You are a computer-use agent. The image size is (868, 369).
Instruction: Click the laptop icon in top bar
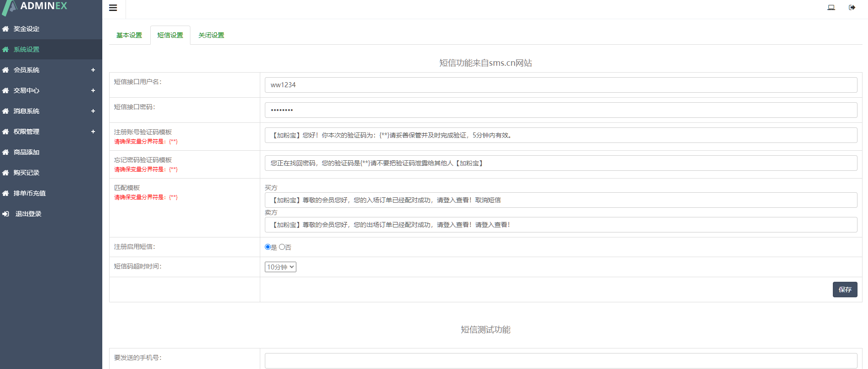[831, 7]
